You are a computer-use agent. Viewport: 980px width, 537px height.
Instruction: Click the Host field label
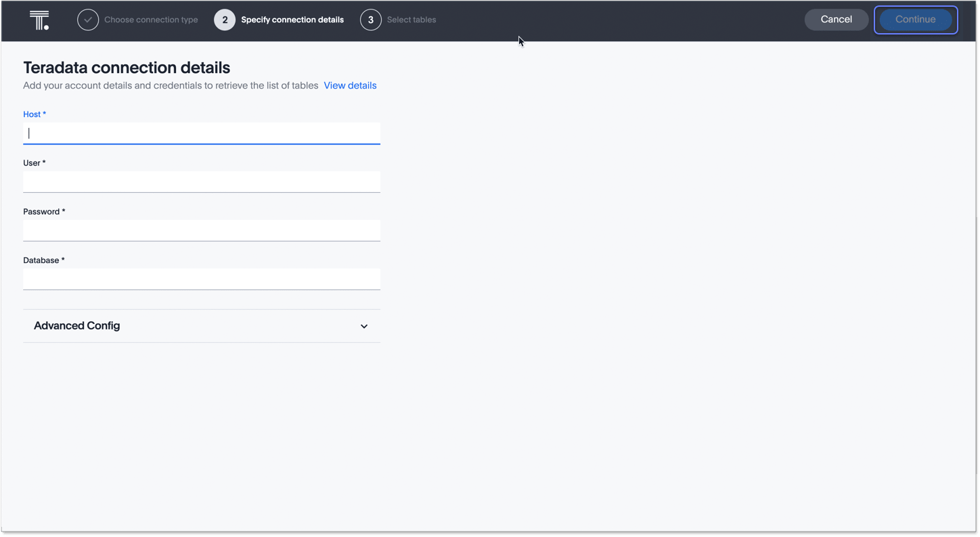34,114
